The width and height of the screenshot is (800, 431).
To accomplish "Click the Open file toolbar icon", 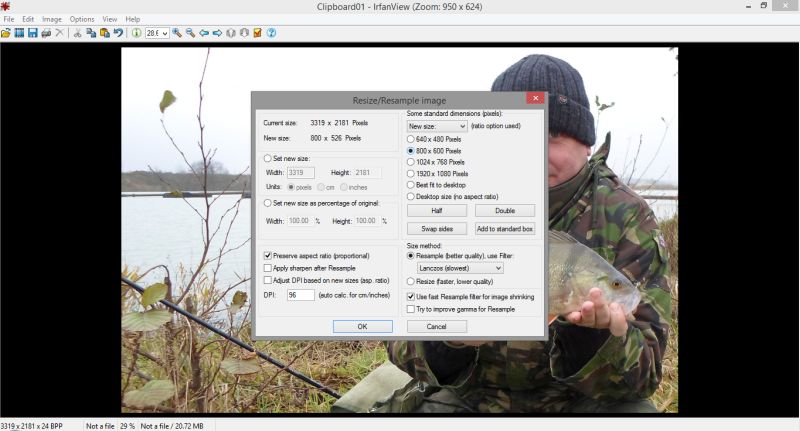I will 6,33.
